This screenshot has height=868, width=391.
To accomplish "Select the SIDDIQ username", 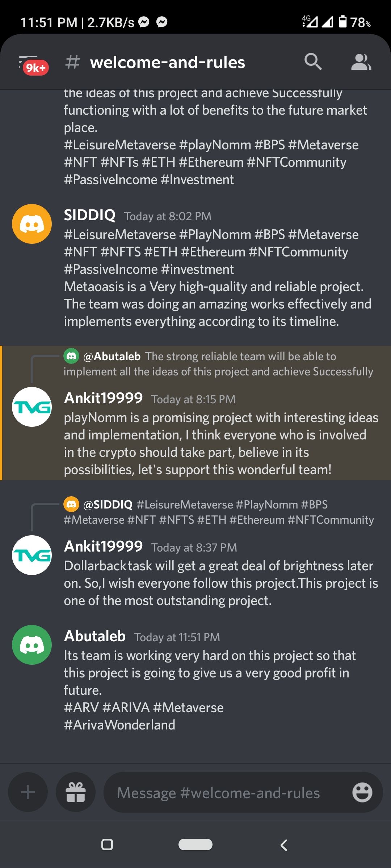I will point(90,215).
